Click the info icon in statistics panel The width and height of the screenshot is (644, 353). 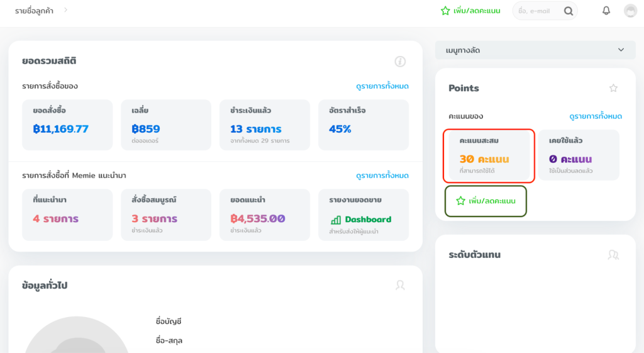[400, 62]
